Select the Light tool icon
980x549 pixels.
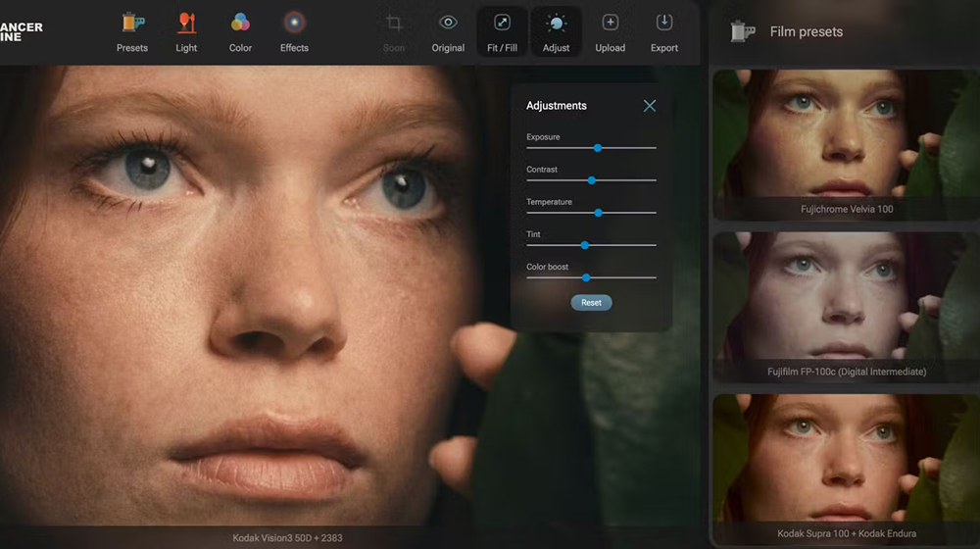[186, 23]
